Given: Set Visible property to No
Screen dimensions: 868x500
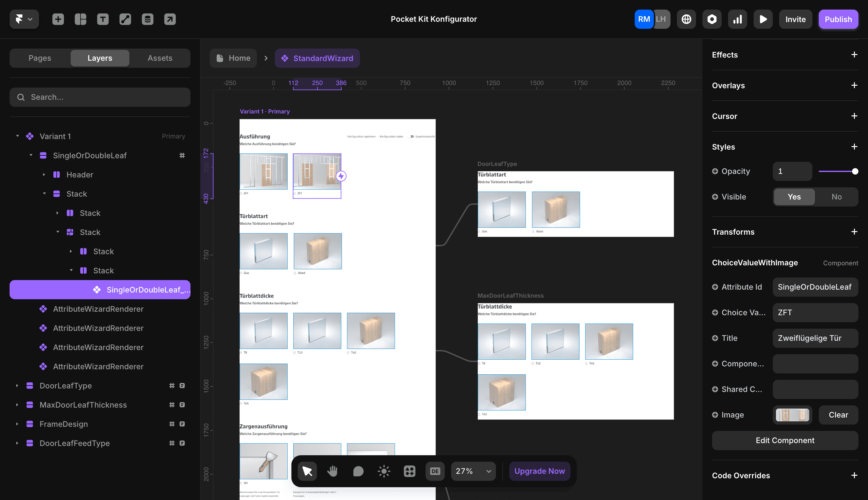Looking at the screenshot, I should coord(836,196).
